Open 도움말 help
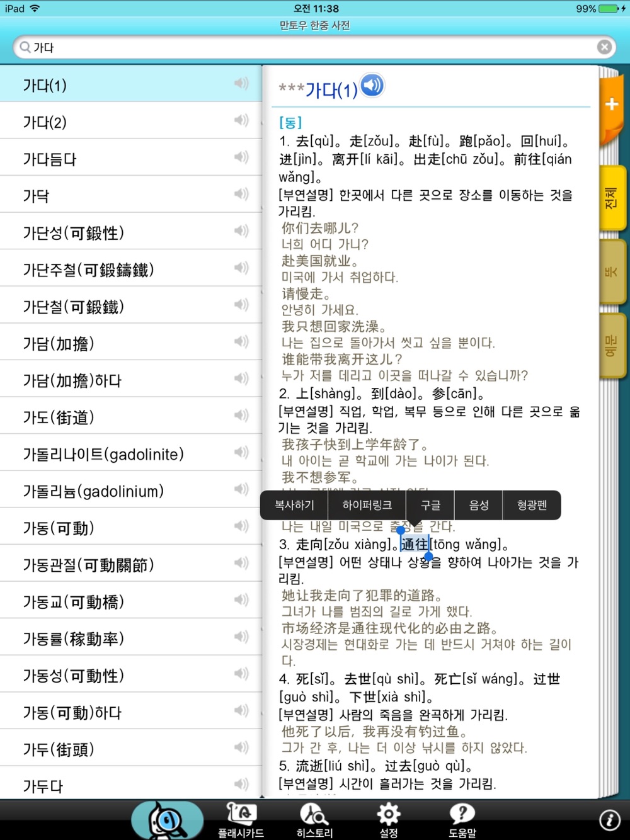The width and height of the screenshot is (630, 840). click(462, 820)
